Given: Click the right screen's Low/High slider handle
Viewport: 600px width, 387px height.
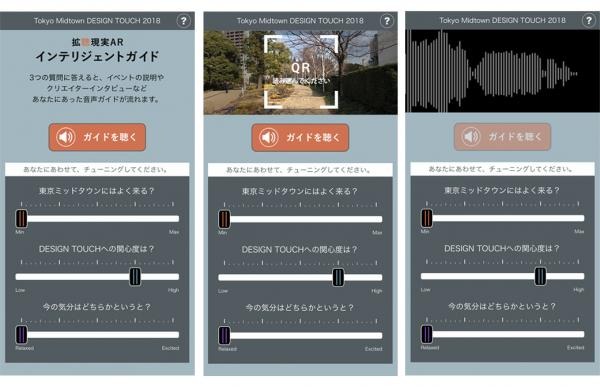Looking at the screenshot, I should click(540, 276).
